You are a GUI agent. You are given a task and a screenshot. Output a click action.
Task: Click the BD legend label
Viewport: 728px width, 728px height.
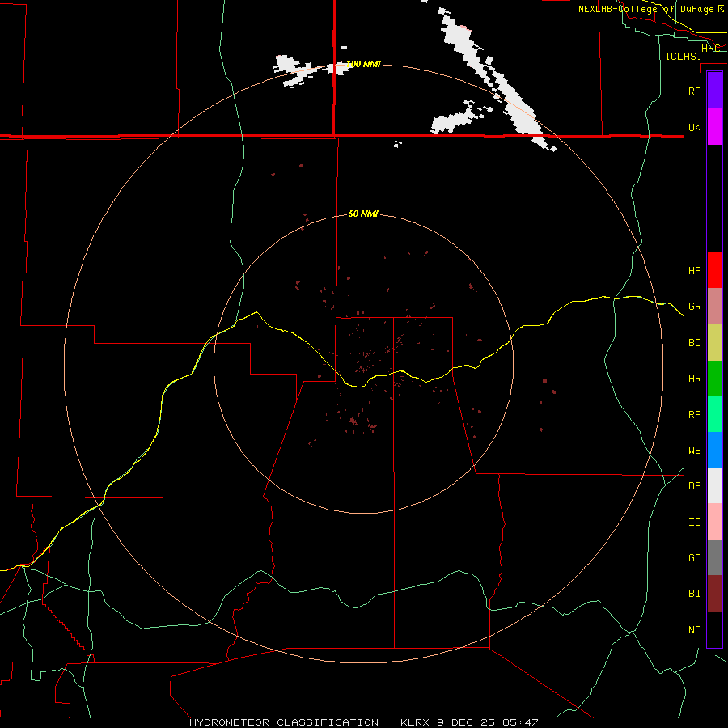694,343
